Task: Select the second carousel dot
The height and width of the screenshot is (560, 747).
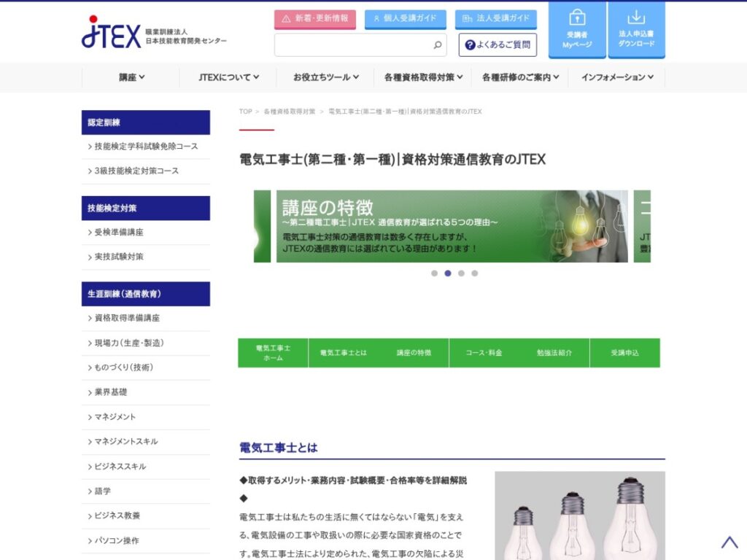Action: [447, 273]
